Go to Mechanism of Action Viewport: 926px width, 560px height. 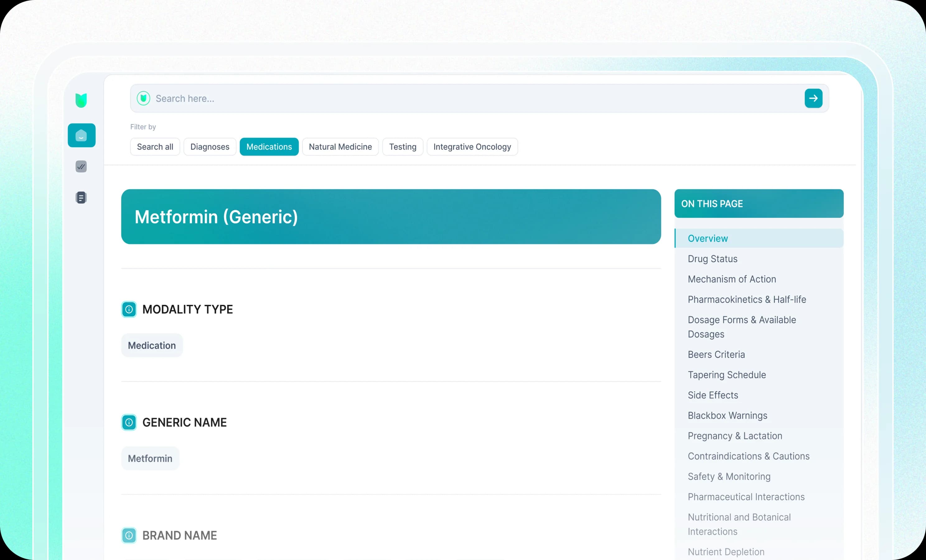tap(732, 279)
